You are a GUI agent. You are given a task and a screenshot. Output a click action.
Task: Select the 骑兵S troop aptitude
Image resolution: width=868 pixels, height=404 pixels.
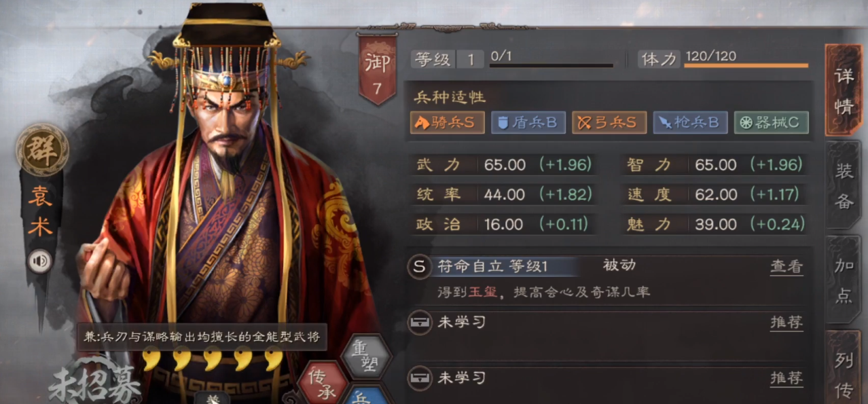(447, 122)
